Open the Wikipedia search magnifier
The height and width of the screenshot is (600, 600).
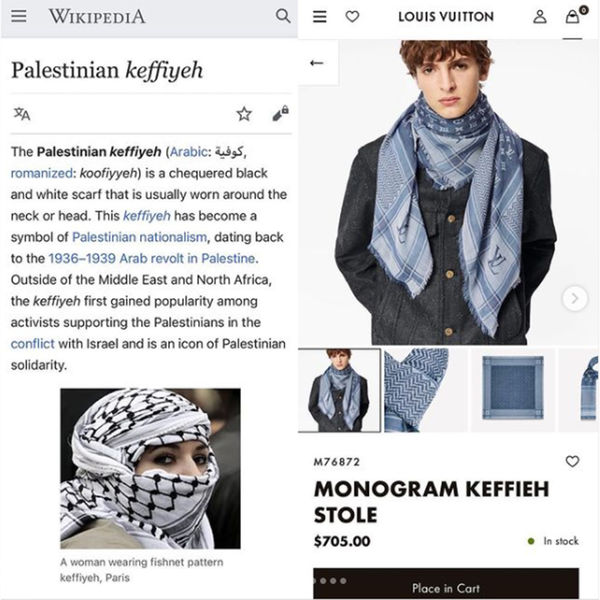(283, 16)
